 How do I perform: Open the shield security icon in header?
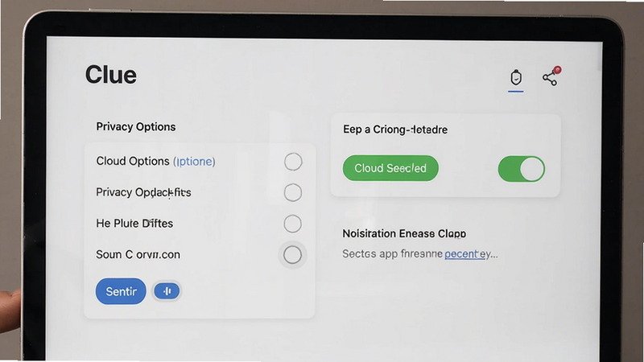click(x=516, y=77)
